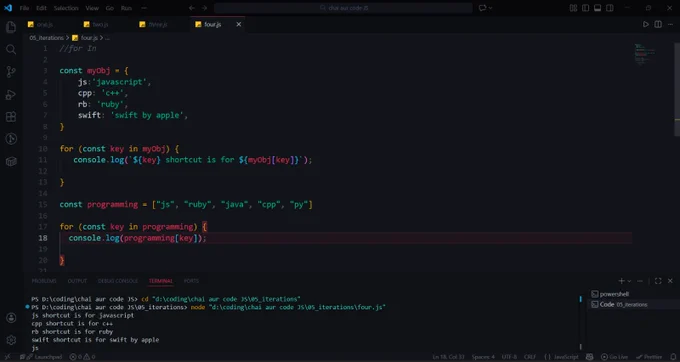Click Copilot status icon in status bar
The image size is (680, 362).
coord(589,357)
